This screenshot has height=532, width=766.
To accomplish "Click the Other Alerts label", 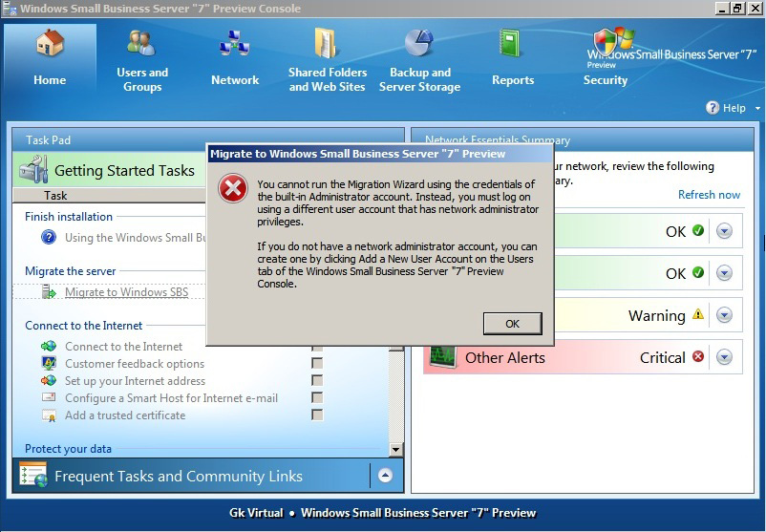I will [505, 357].
